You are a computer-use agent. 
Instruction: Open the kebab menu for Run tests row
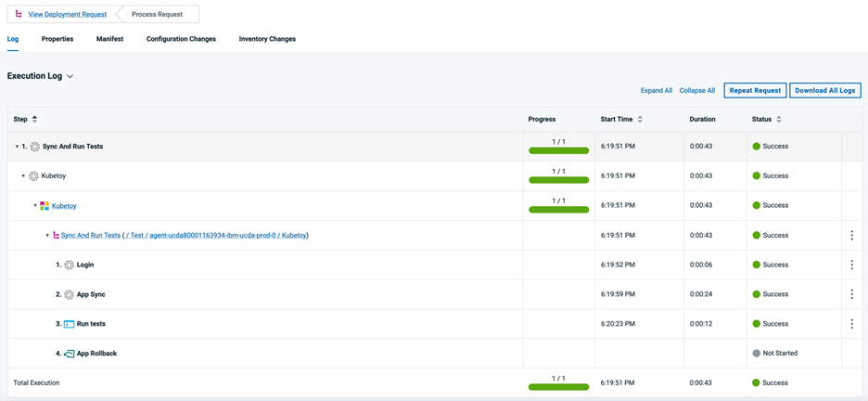pyautogui.click(x=851, y=324)
